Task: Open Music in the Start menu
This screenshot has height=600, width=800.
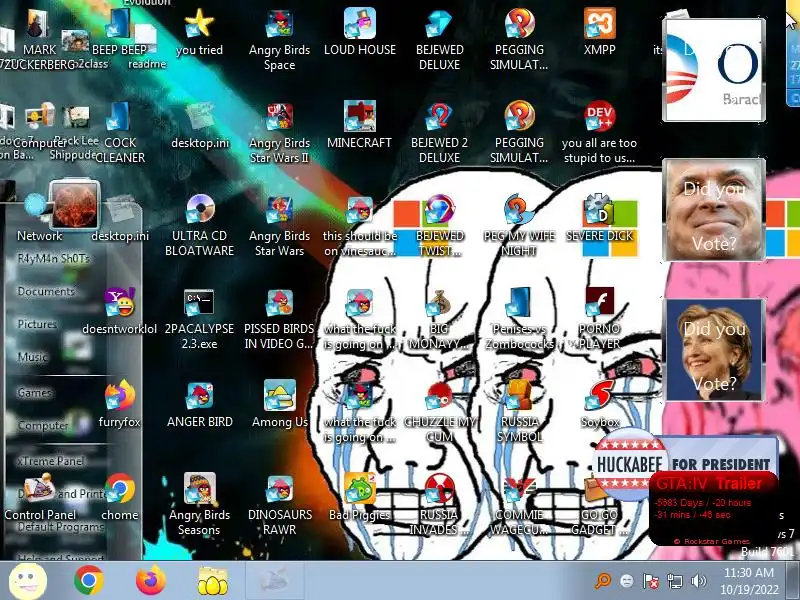Action: 33,357
